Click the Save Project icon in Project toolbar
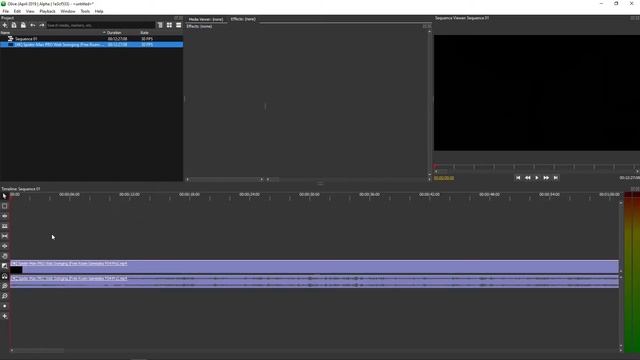This screenshot has width=640, height=360. (x=23, y=25)
